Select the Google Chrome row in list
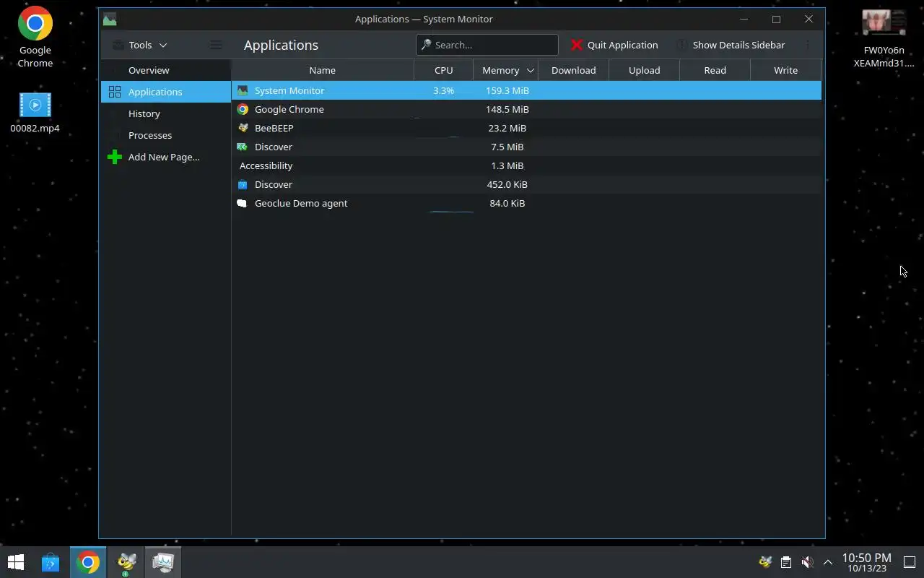Screen dimensions: 924x578 526,109
